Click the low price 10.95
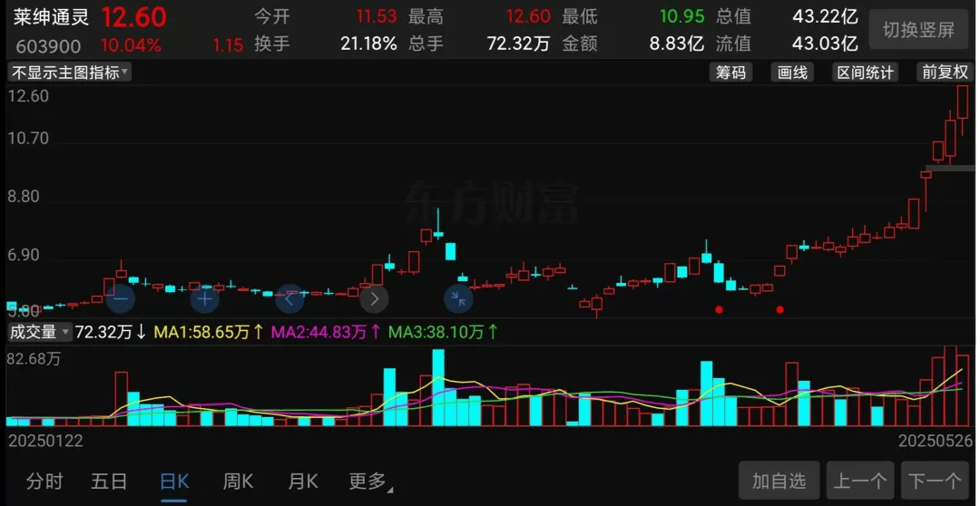 coord(681,16)
